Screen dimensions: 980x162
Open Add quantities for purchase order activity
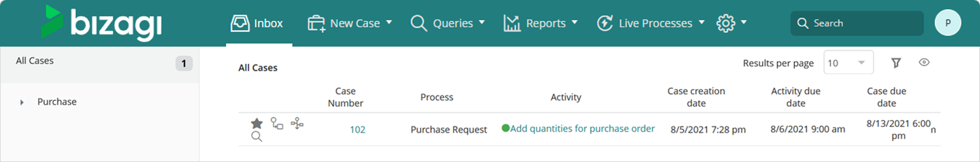click(x=582, y=129)
